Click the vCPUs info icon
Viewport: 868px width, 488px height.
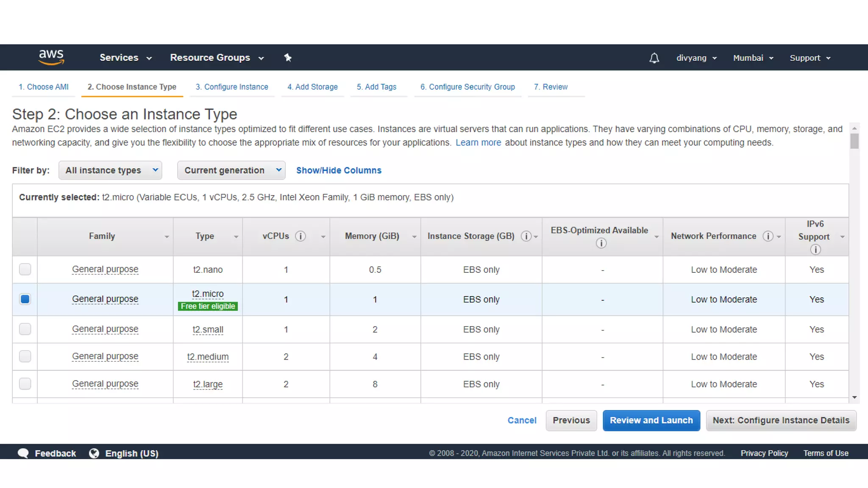[300, 236]
